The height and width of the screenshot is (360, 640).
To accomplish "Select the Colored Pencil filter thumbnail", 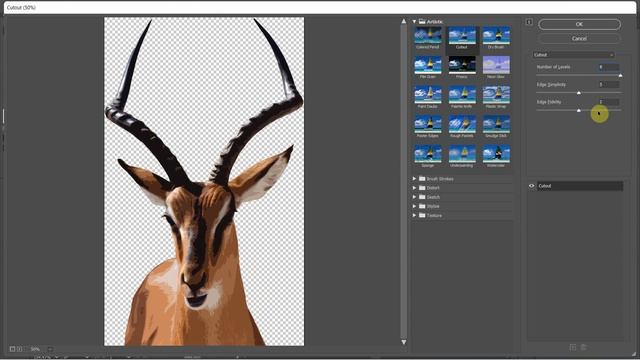I will (x=427, y=36).
